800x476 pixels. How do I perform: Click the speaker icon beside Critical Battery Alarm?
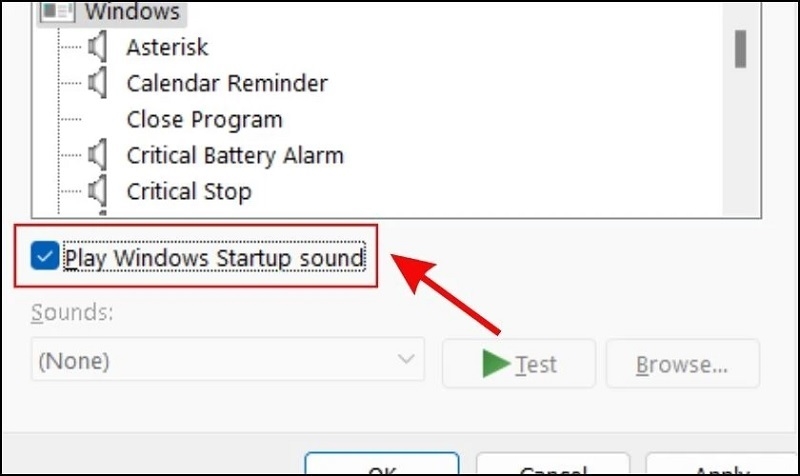click(97, 156)
